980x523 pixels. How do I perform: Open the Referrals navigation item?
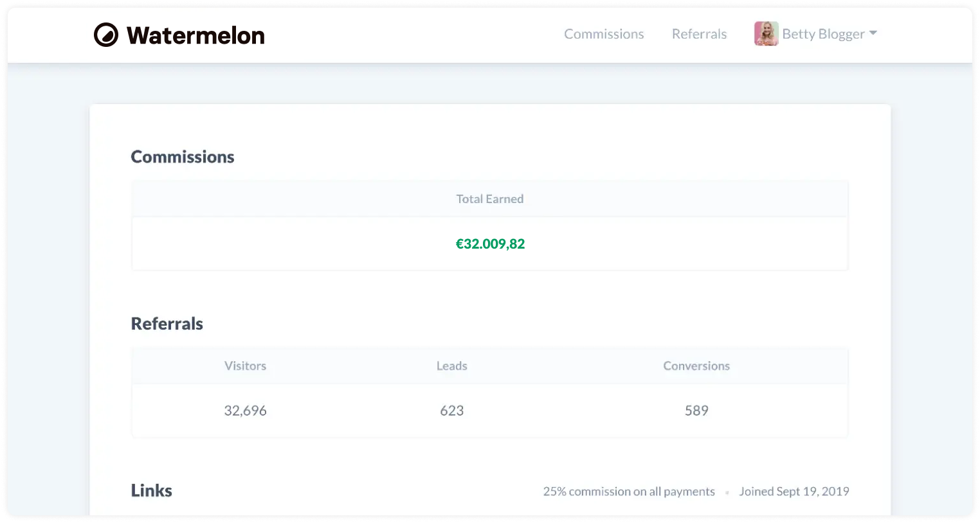pos(699,33)
